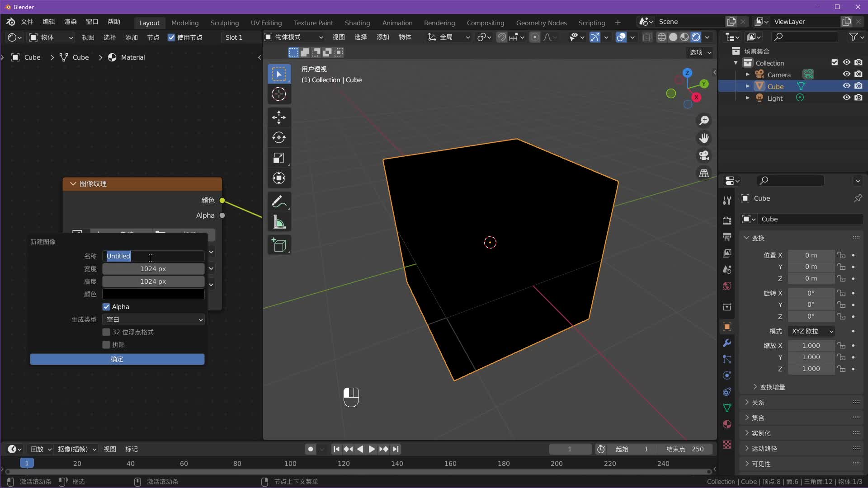The height and width of the screenshot is (488, 868).
Task: Open the World properties tab
Action: click(727, 286)
